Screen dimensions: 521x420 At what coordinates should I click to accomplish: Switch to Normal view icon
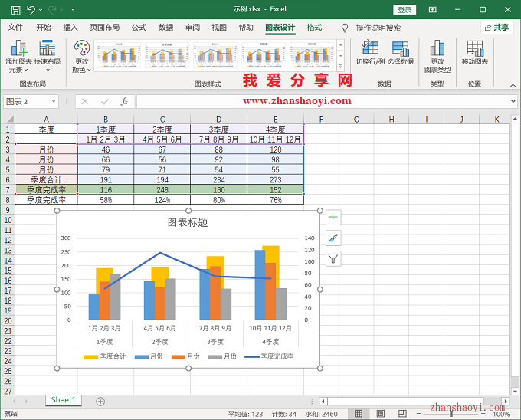(359, 414)
